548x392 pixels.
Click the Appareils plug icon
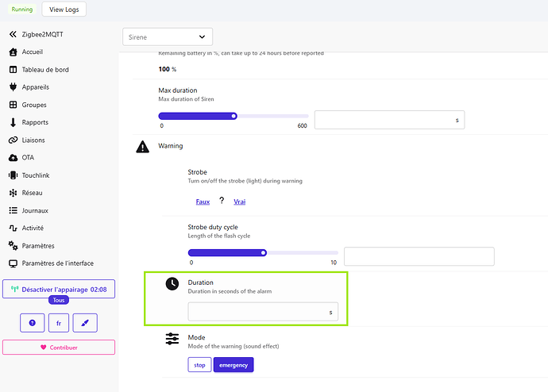(13, 87)
